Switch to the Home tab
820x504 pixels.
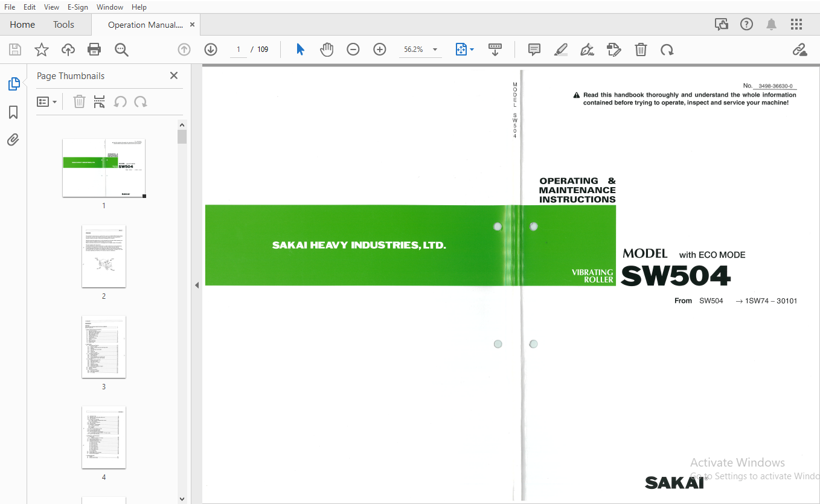[22, 25]
